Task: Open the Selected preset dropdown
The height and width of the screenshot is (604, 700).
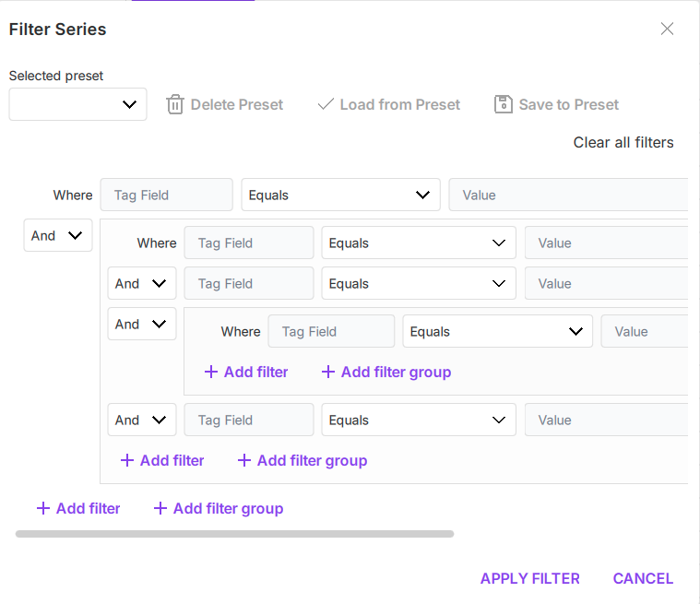Action: click(x=77, y=104)
